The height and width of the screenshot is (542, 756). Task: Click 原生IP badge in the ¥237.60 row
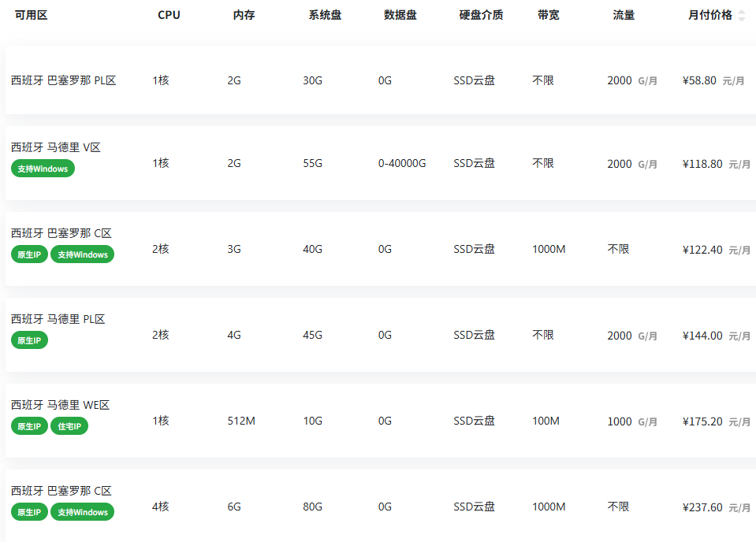click(x=29, y=512)
